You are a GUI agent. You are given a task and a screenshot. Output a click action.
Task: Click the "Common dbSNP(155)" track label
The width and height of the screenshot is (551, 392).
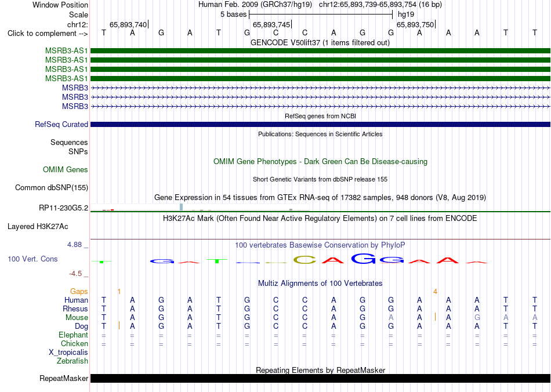coord(51,187)
